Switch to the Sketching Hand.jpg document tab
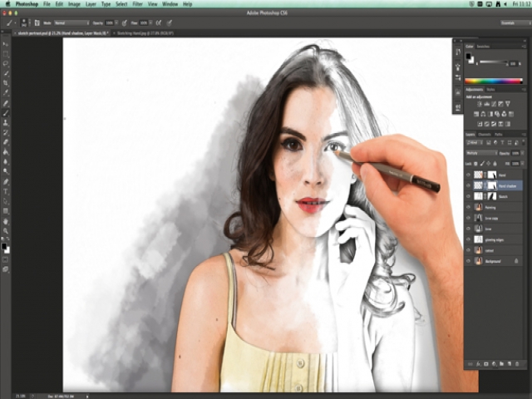Image resolution: width=532 pixels, height=399 pixels. pos(145,33)
